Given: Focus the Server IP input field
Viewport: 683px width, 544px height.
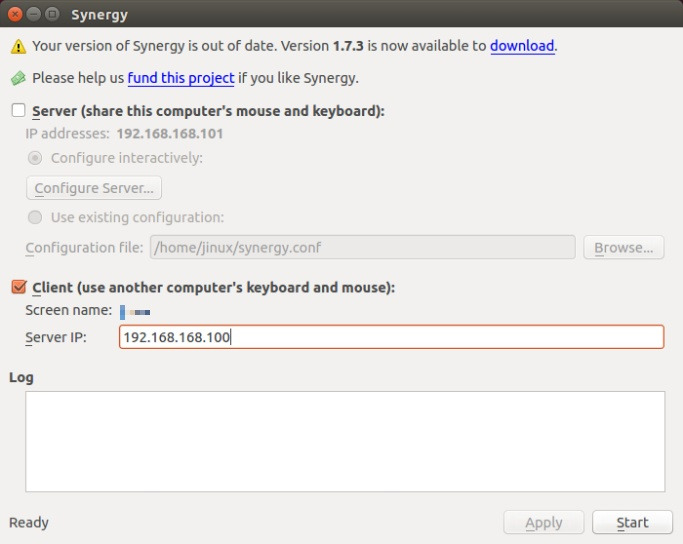Looking at the screenshot, I should coord(392,337).
